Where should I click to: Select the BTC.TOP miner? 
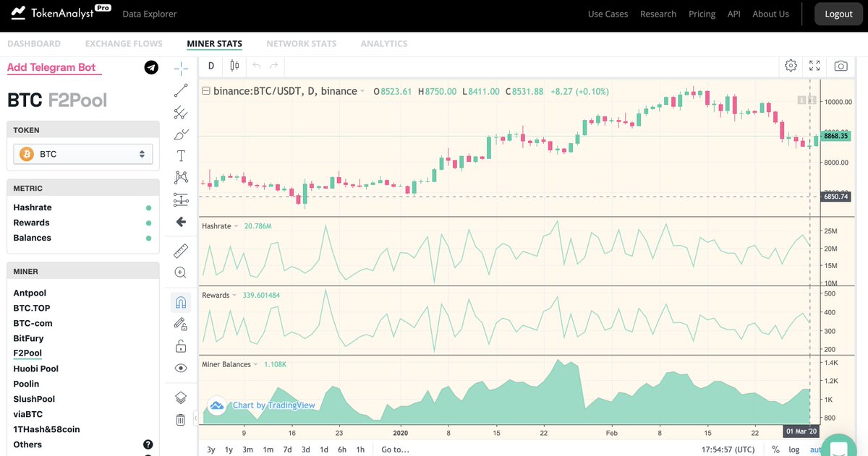tap(33, 308)
